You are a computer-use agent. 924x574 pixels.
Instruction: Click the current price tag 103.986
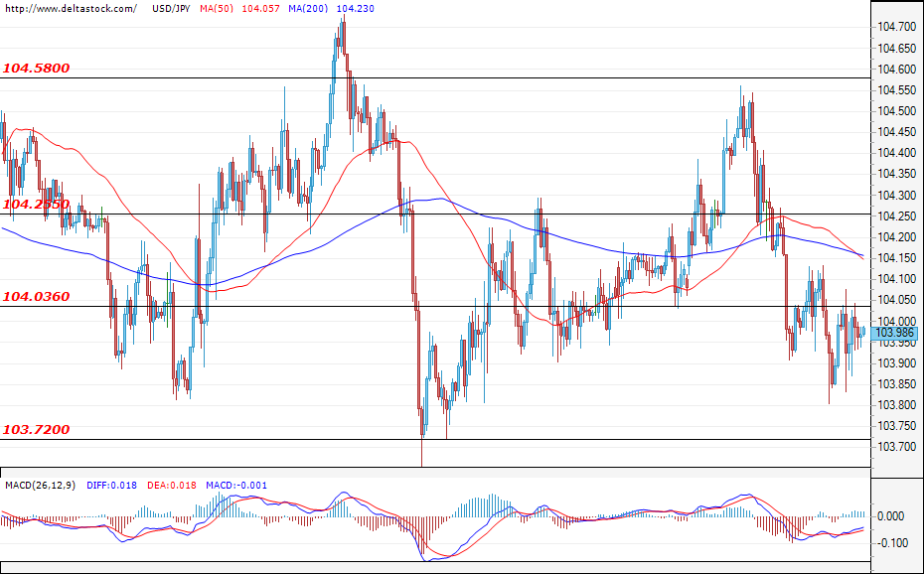point(894,334)
